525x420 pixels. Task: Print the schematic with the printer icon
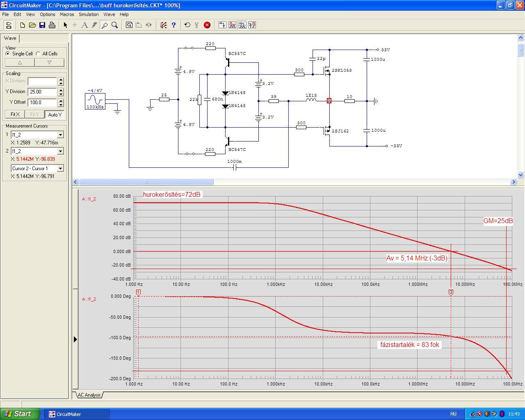pyautogui.click(x=52, y=25)
